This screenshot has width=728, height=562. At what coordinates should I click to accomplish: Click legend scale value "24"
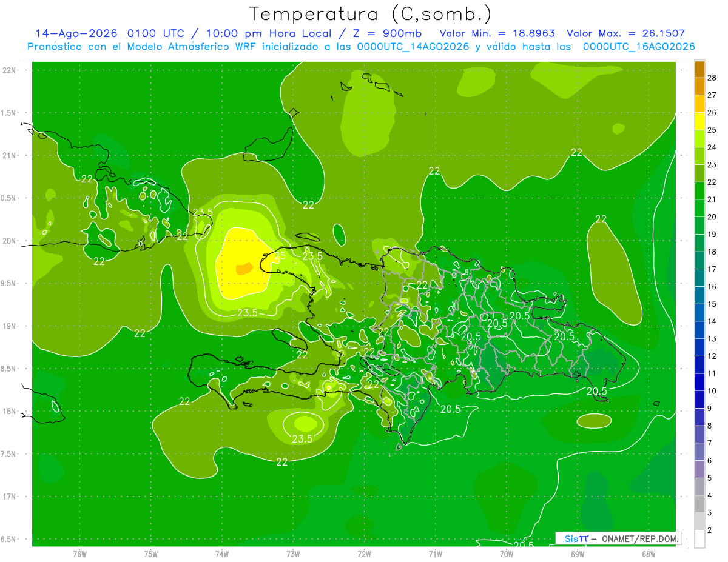coord(712,147)
